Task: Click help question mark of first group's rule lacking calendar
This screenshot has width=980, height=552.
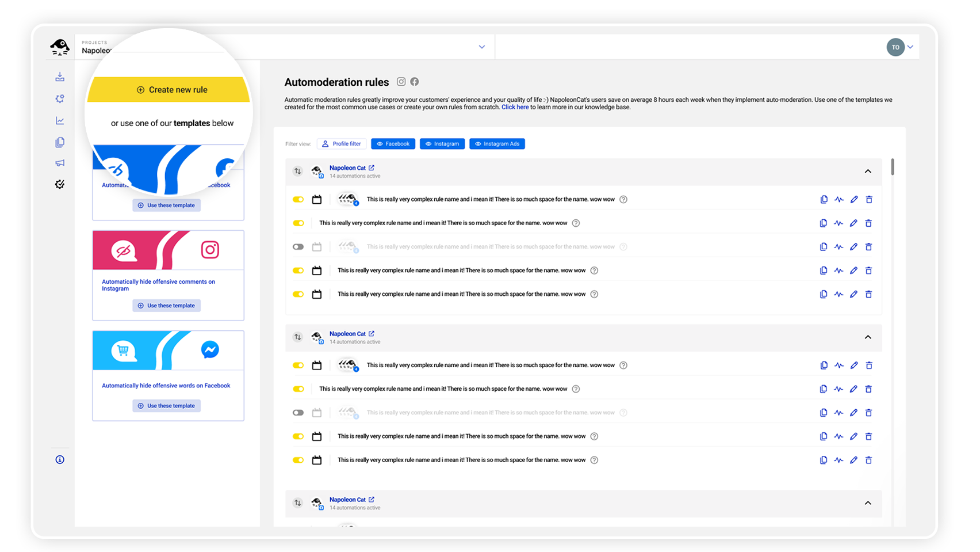Action: point(576,223)
